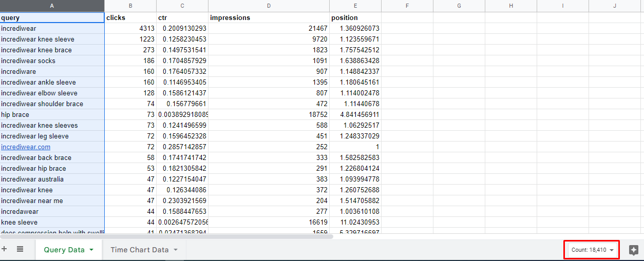Select the 'incrediwear elbow sleeve' cell
Image resolution: width=644 pixels, height=261 pixels.
(52, 93)
